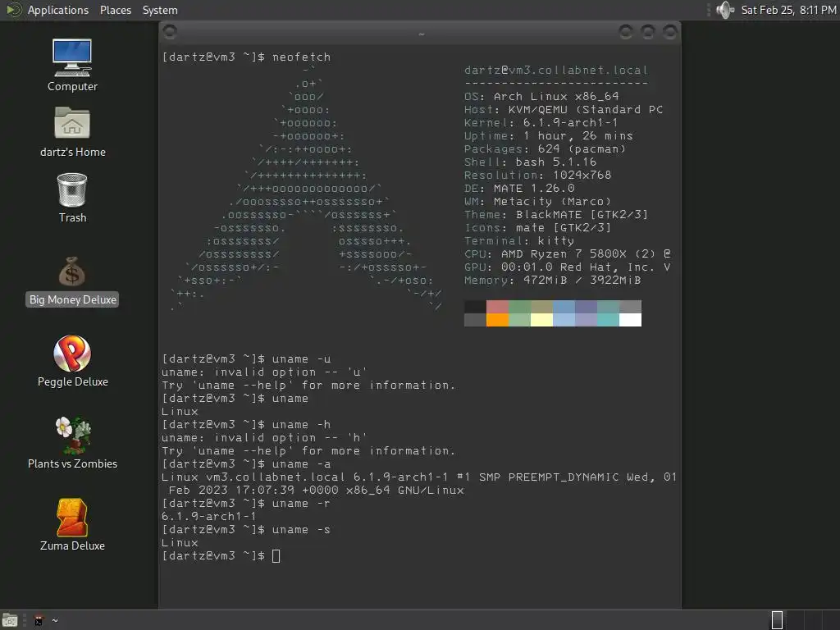Click the 'uname -u' command line
The height and width of the screenshot is (630, 840).
[x=246, y=359]
